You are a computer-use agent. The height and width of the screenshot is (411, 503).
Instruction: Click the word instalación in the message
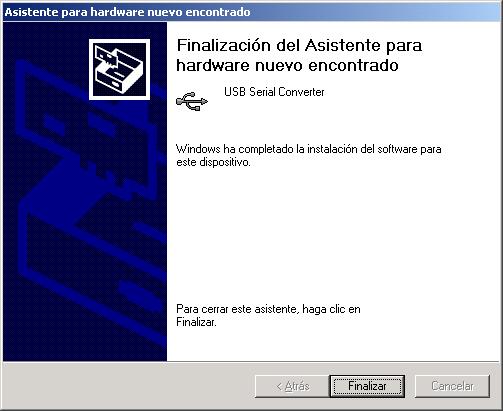pos(332,149)
